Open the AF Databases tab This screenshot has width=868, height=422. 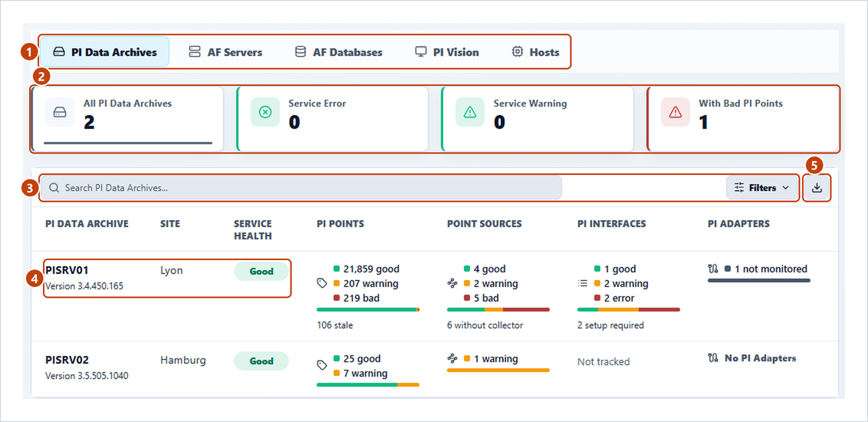(x=338, y=52)
